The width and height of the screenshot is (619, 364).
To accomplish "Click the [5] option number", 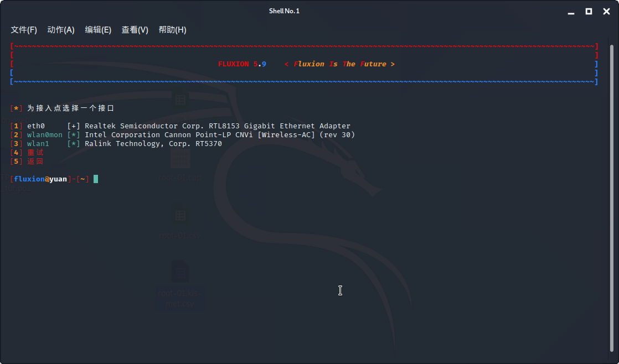I will 16,162.
